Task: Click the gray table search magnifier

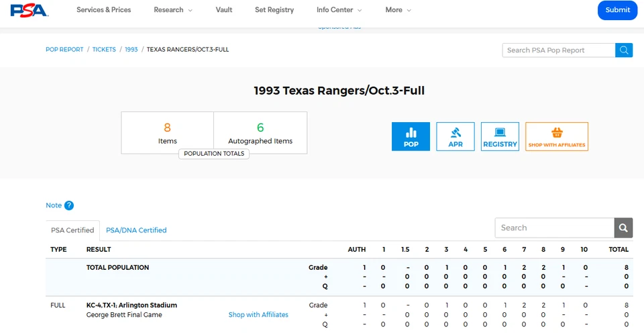Action: tap(623, 228)
